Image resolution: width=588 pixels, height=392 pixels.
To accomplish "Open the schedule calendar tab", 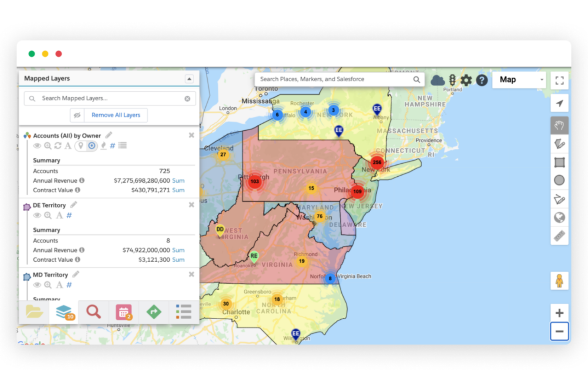I will point(124,312).
